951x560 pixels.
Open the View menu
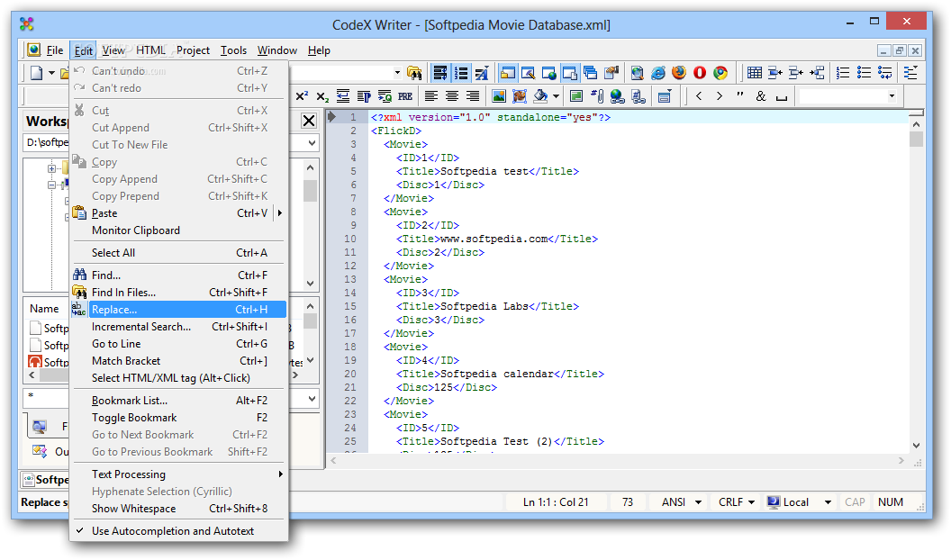pos(113,50)
